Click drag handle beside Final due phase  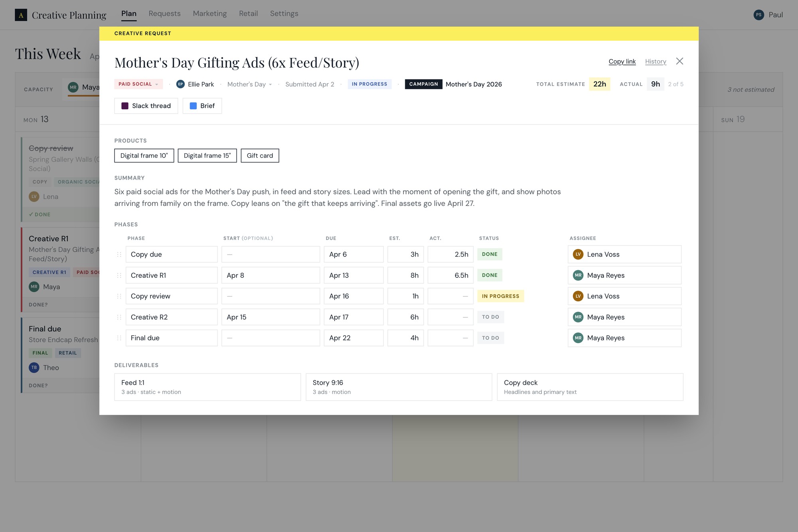(119, 338)
